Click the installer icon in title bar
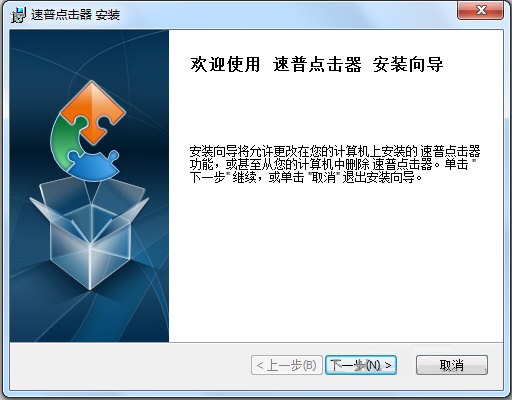 [18, 15]
